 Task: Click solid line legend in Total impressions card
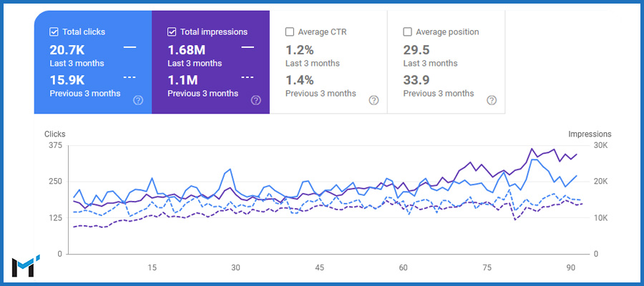click(x=248, y=47)
